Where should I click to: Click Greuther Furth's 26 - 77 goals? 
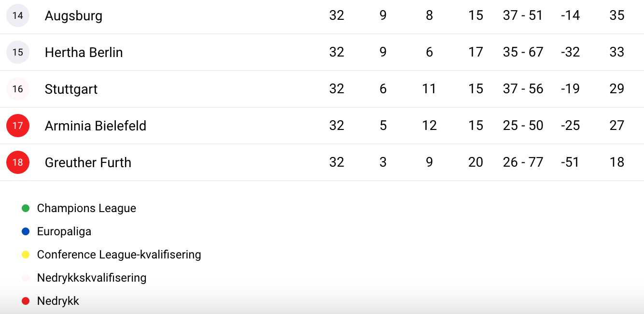click(x=523, y=162)
